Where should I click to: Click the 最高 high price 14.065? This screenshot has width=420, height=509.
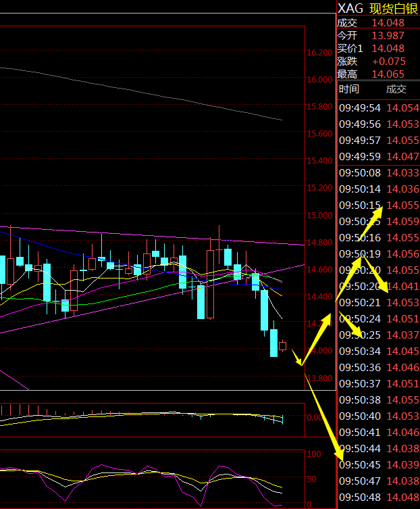[388, 74]
